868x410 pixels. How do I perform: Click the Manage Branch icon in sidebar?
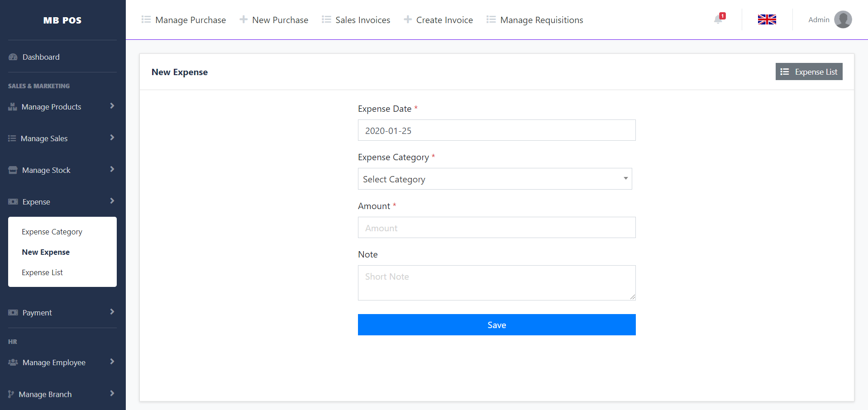coord(12,394)
